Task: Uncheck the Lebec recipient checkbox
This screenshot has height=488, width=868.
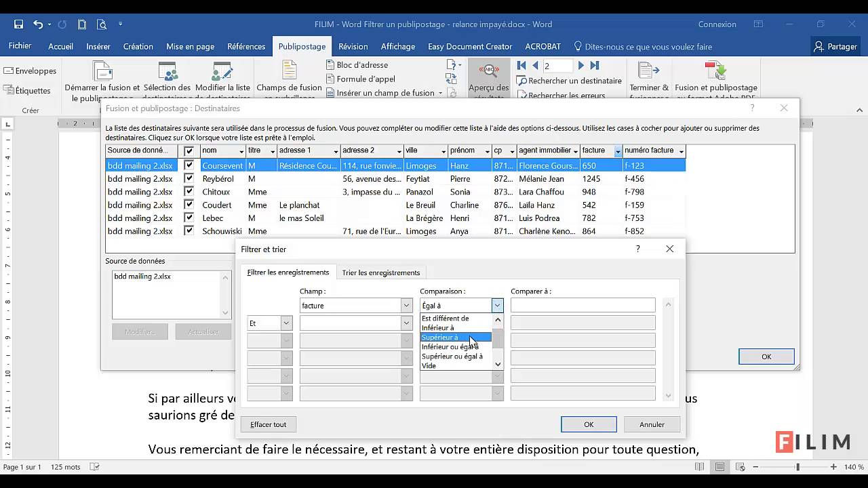Action: click(189, 218)
